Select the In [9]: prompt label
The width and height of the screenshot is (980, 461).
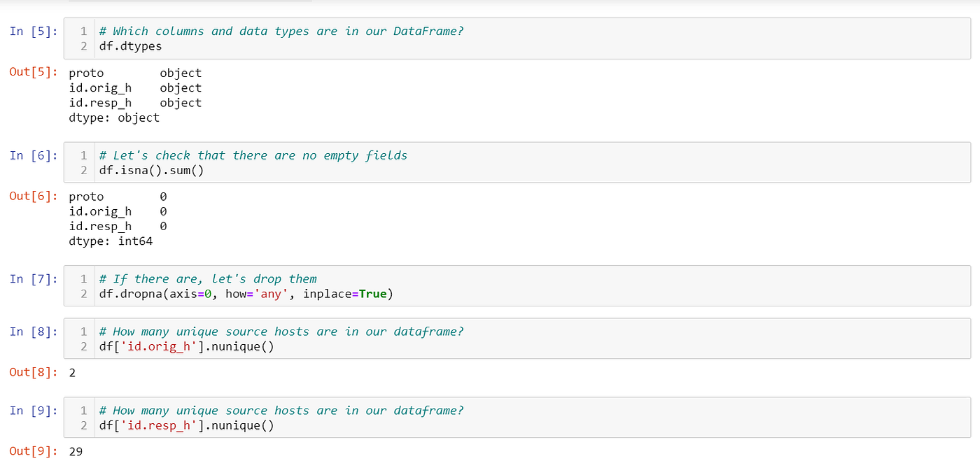[34, 411]
